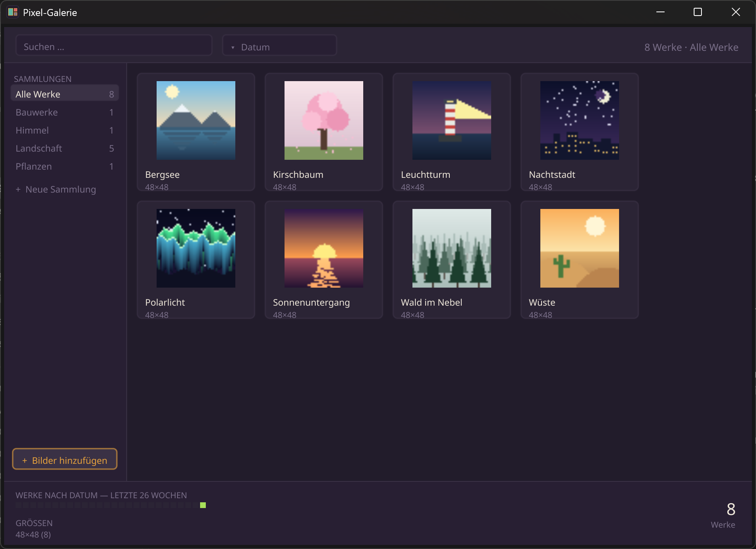
Task: Open the Polarlicht aurora thumbnail
Action: [x=196, y=248]
